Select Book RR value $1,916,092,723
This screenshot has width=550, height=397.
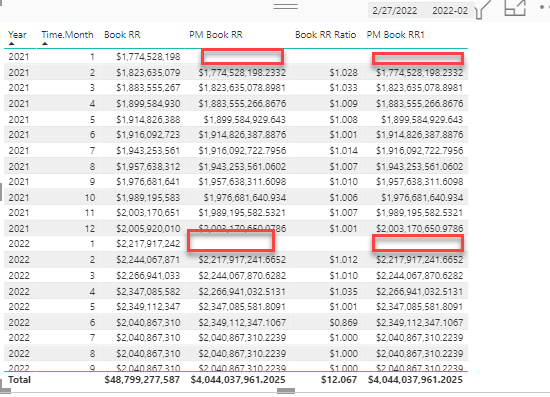tap(148, 135)
